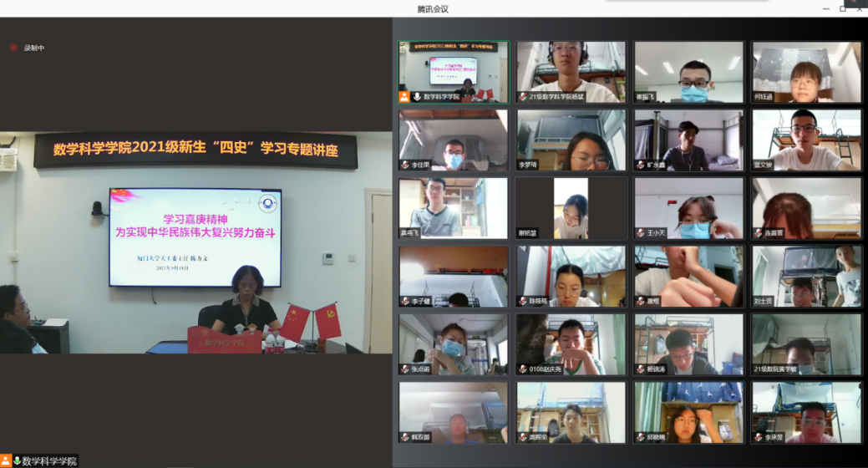Viewport: 868px width, 468px height.
Task: Click muted mic icon next to 李佳果
Action: 404,165
